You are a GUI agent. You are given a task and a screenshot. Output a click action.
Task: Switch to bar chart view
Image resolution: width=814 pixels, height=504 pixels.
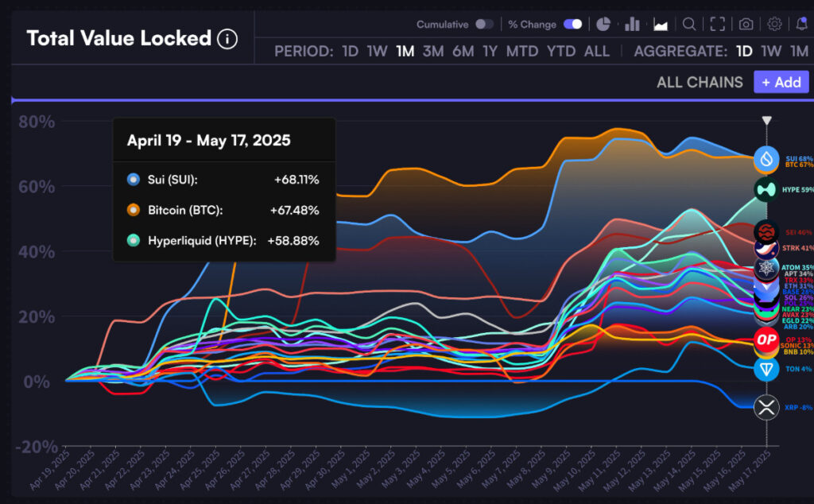[632, 25]
